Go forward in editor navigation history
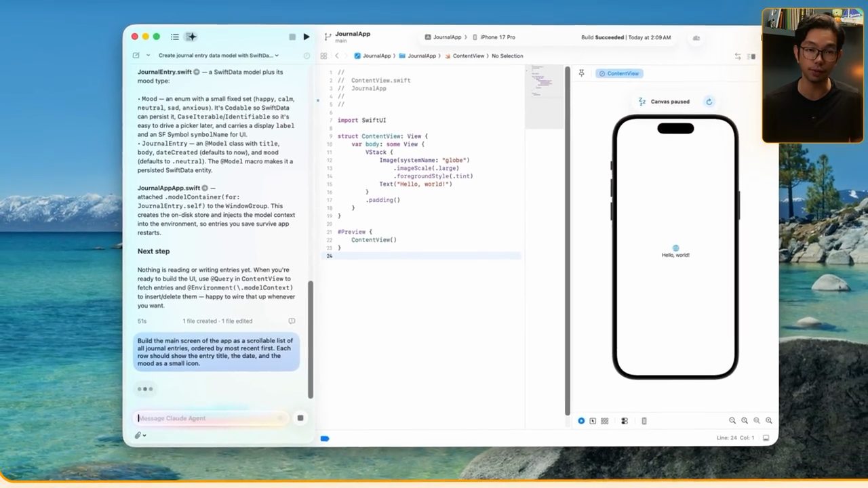868x488 pixels. coord(347,56)
